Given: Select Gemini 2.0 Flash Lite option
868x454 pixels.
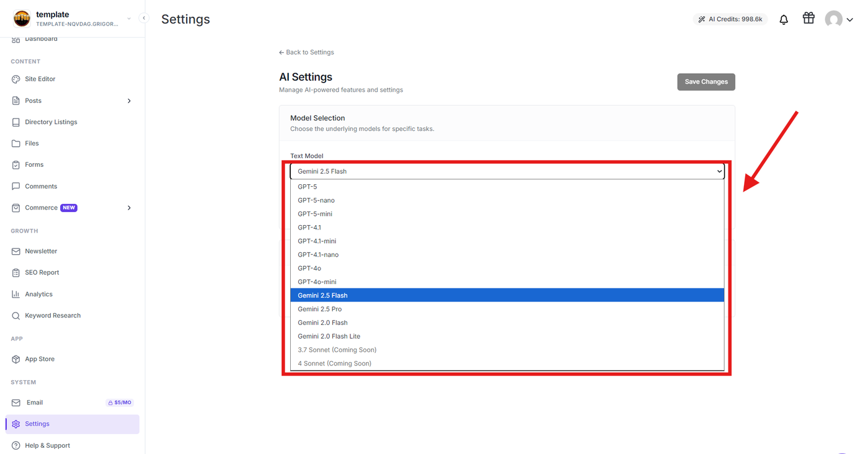Looking at the screenshot, I should click(x=507, y=336).
